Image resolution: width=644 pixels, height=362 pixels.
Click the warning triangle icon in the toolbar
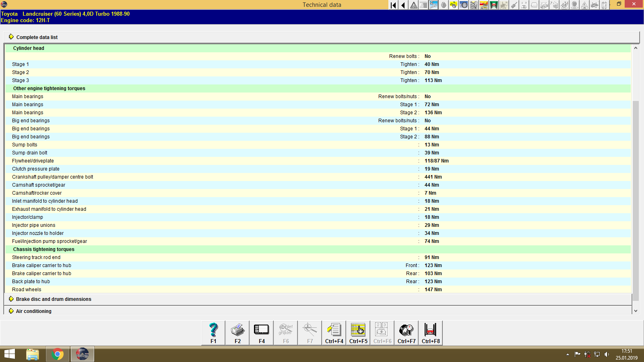[413, 5]
